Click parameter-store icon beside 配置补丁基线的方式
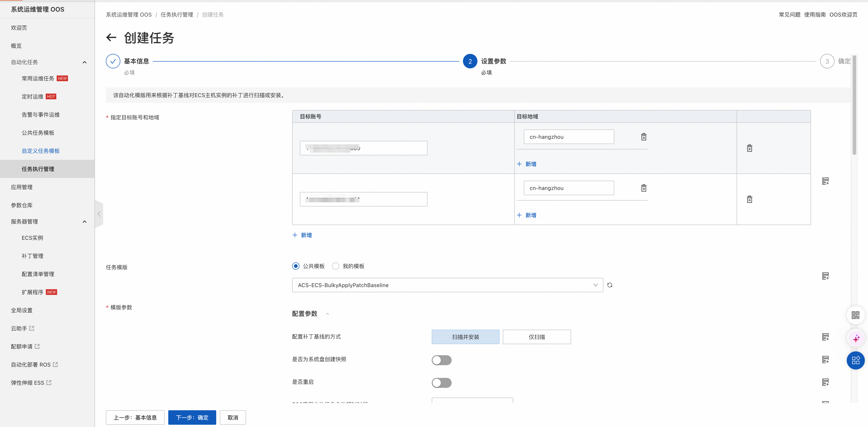 point(825,337)
